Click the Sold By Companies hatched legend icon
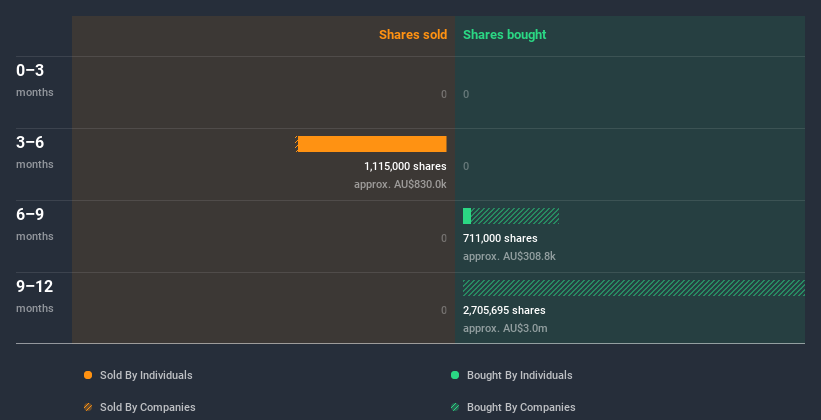Image resolution: width=821 pixels, height=420 pixels. coord(88,407)
